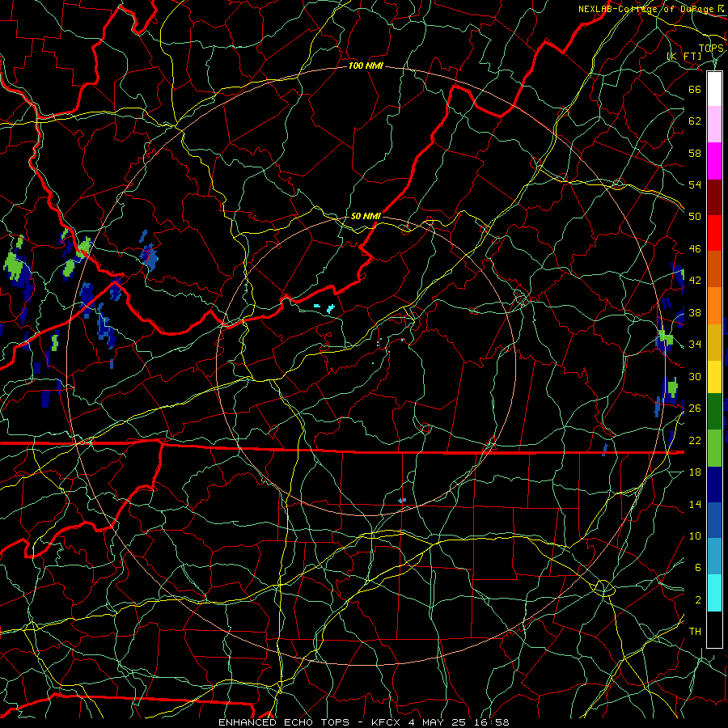Screen dimensions: 728x728
Task: Click the small blue echo below the 50 NMI ring
Action: [402, 500]
